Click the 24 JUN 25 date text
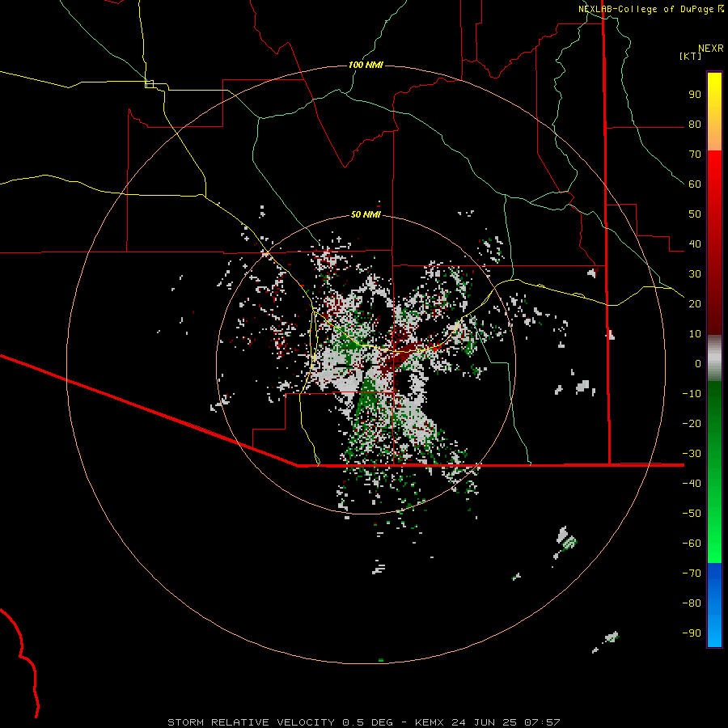728x728 pixels. pos(484,722)
